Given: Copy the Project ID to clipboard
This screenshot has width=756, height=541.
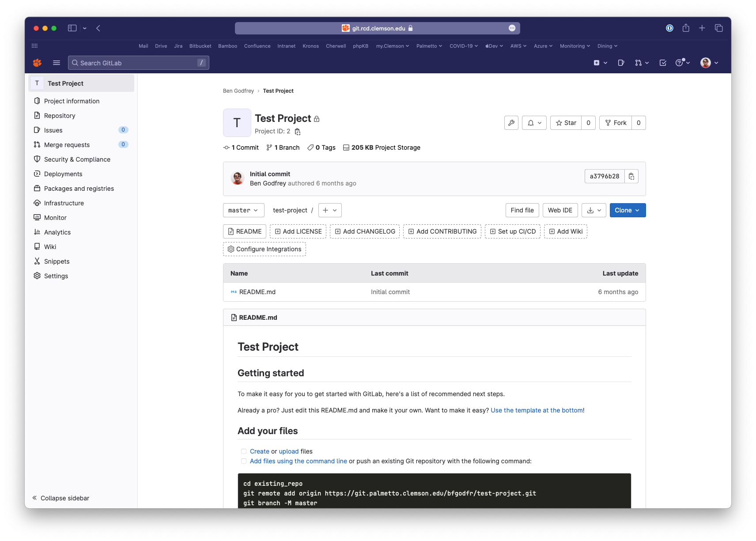Looking at the screenshot, I should 297,131.
